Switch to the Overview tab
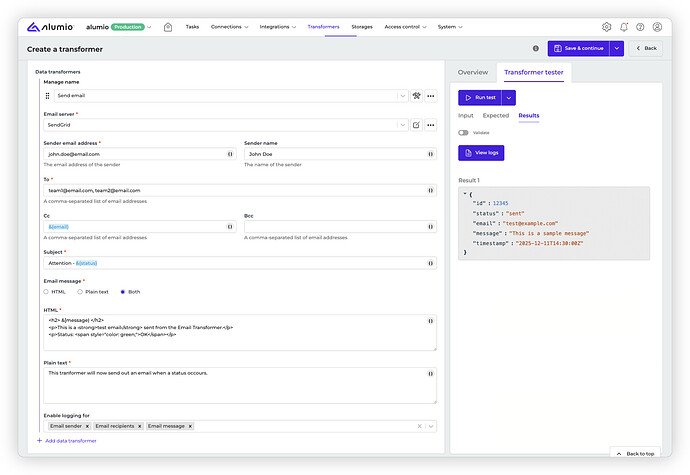 point(472,72)
